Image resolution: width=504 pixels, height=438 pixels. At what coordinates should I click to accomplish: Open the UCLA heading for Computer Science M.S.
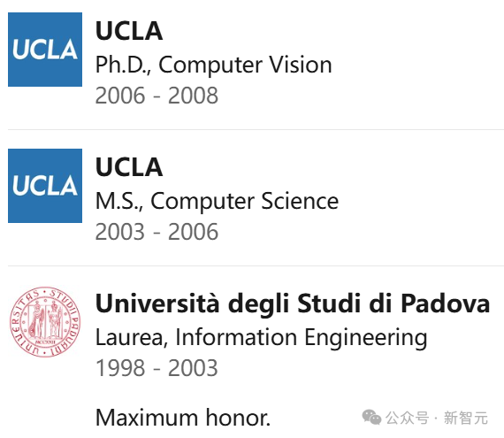pos(129,167)
